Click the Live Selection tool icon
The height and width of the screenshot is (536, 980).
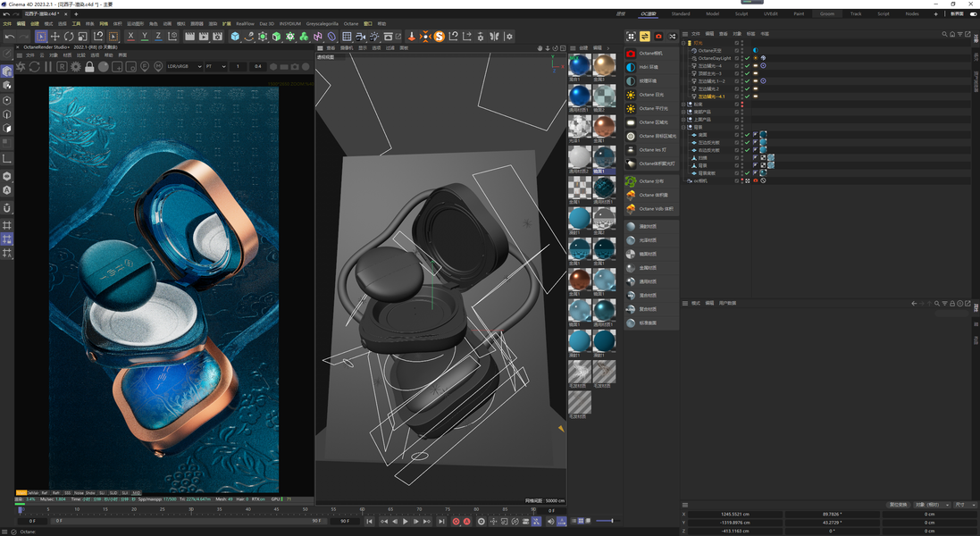point(40,37)
